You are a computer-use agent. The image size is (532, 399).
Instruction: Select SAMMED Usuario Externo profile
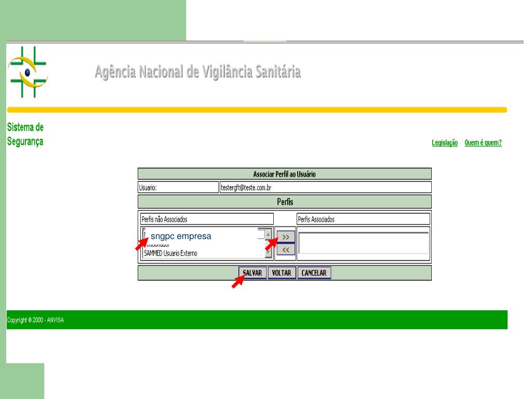pyautogui.click(x=170, y=253)
